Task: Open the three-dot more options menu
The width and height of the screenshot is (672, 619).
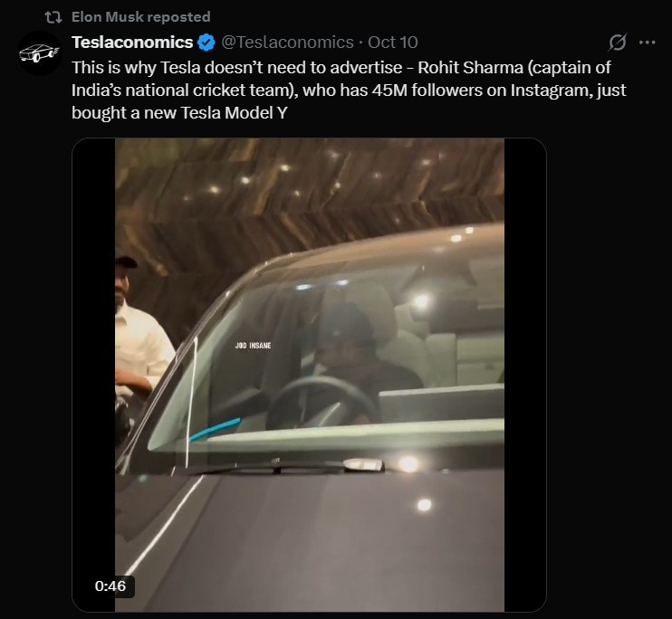Action: click(647, 43)
